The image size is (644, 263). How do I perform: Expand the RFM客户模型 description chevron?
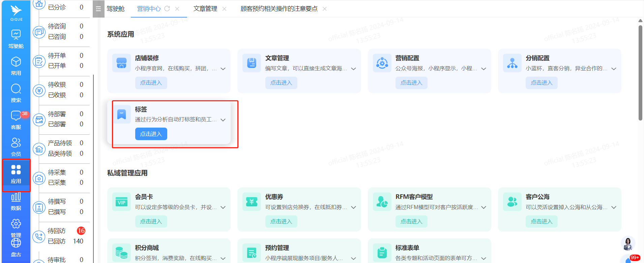[484, 208]
